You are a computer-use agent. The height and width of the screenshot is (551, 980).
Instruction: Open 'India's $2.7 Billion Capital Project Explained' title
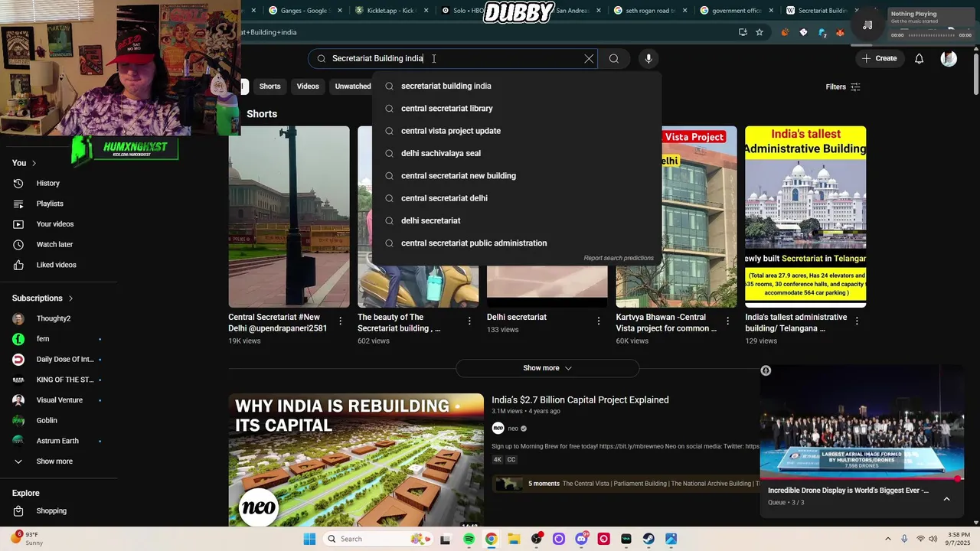click(x=580, y=400)
